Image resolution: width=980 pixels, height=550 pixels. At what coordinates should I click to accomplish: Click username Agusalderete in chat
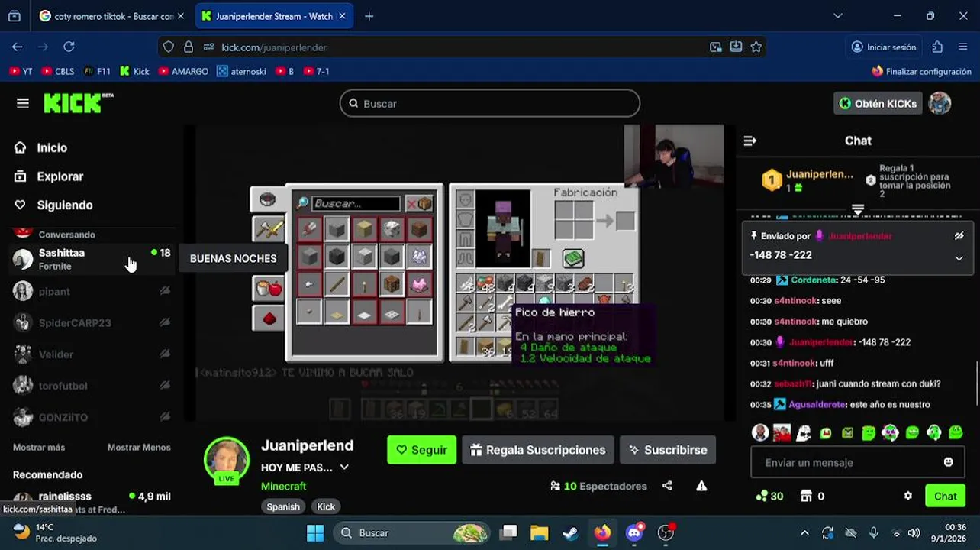click(817, 404)
